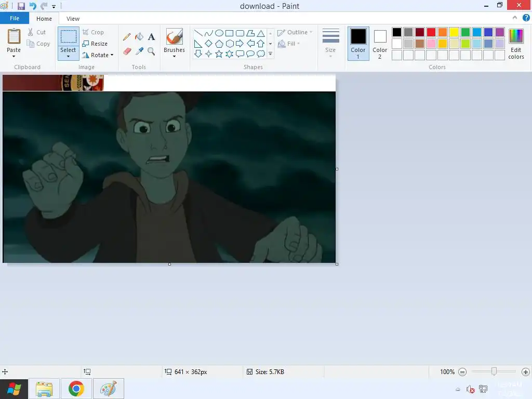Select the Pencil tool
Image resolution: width=532 pixels, height=399 pixels.
127,37
